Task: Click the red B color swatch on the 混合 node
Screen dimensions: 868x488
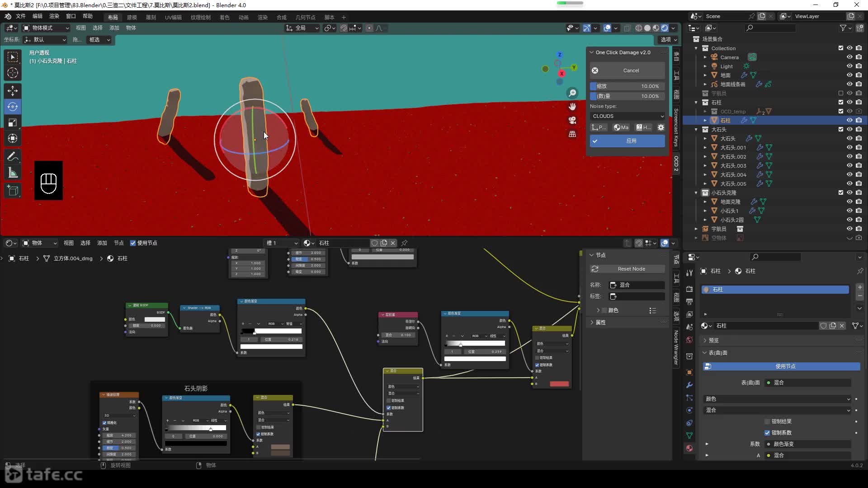Action: pos(559,384)
